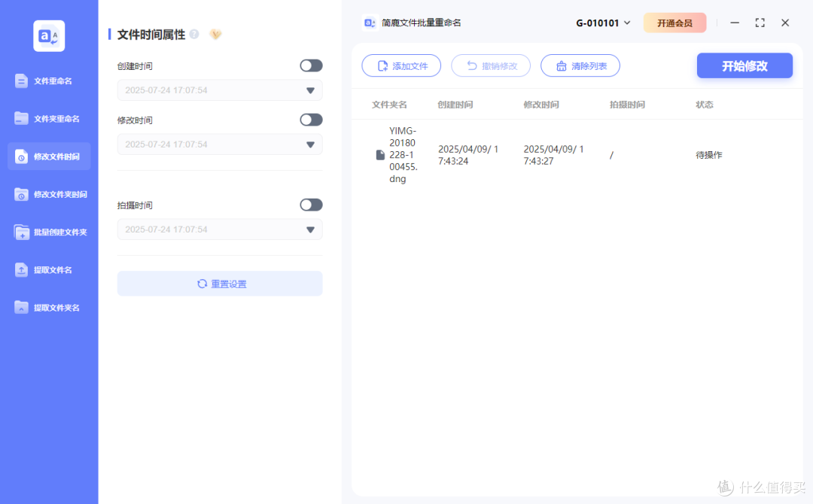813x504 pixels.
Task: Click the 文件夹名 column header
Action: (389, 105)
